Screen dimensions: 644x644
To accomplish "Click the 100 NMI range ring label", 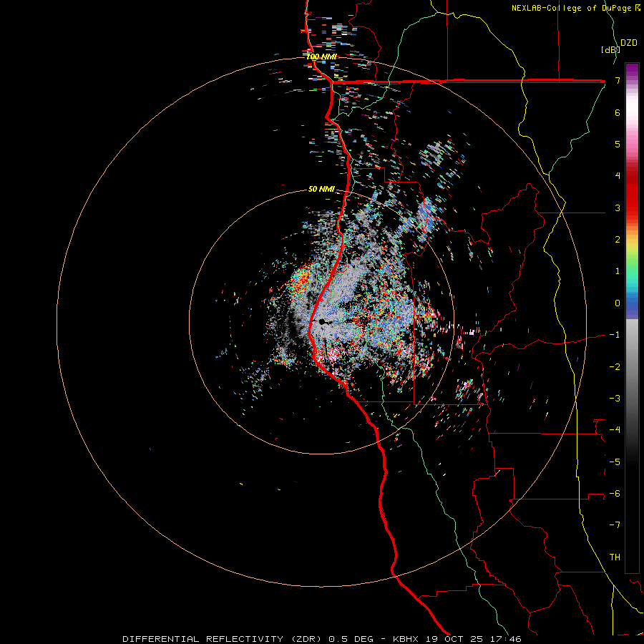I will pos(321,57).
